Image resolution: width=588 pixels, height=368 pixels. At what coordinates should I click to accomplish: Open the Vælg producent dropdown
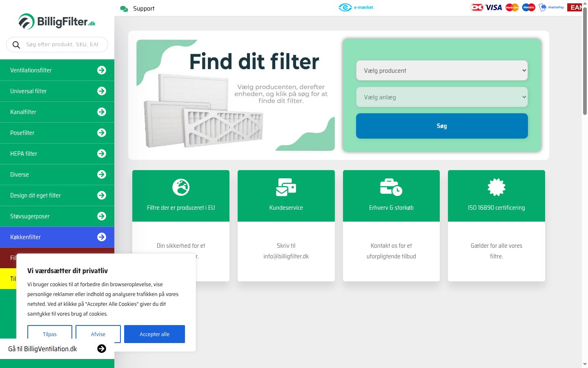click(x=442, y=71)
